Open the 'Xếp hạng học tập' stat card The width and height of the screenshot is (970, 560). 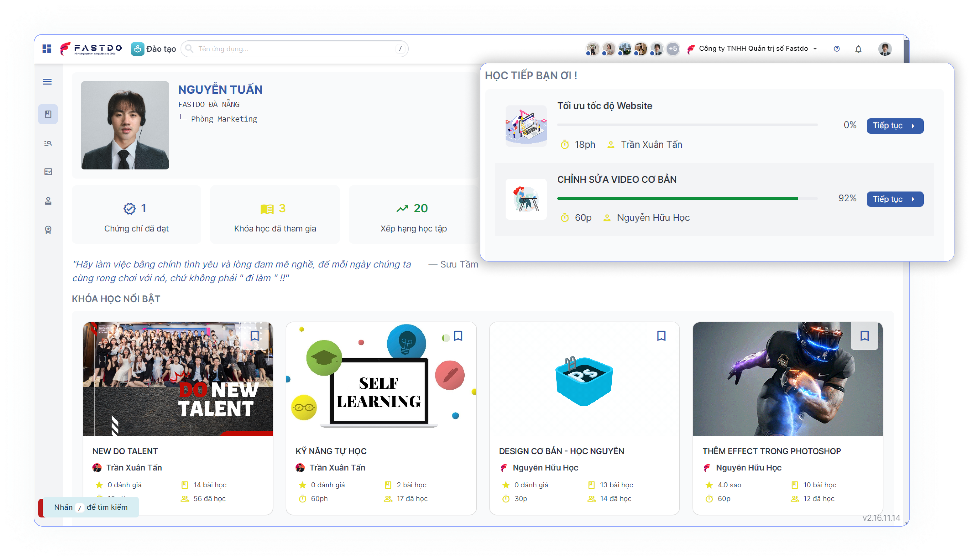point(413,215)
